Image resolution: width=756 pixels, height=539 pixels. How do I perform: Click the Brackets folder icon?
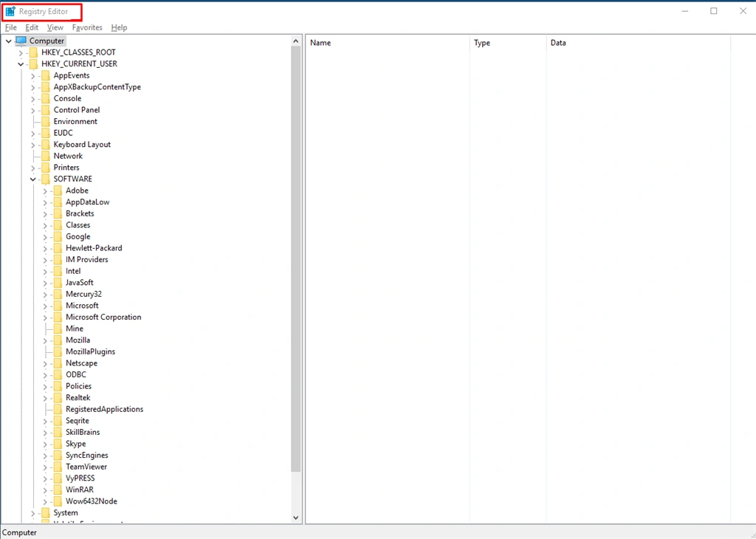[x=58, y=213]
